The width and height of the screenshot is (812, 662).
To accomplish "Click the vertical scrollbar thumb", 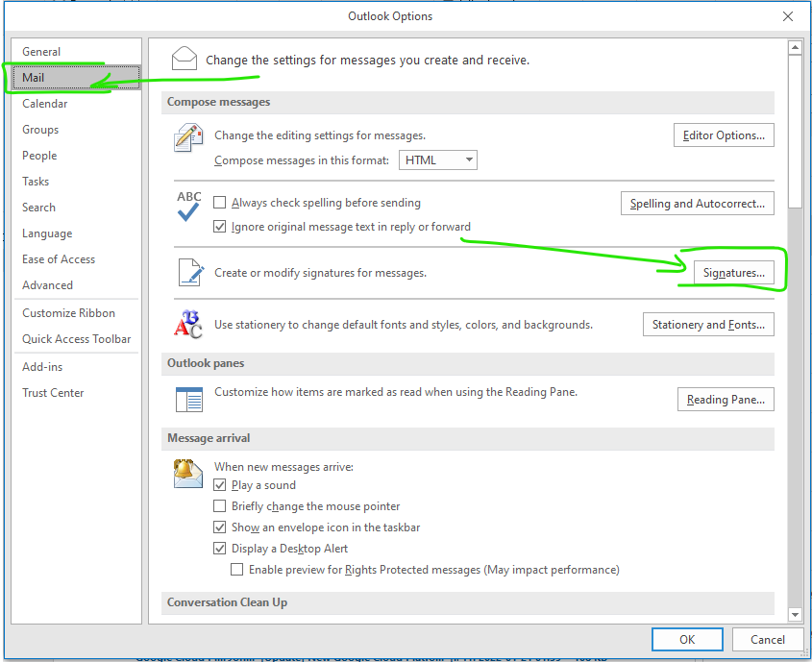I will (795, 132).
